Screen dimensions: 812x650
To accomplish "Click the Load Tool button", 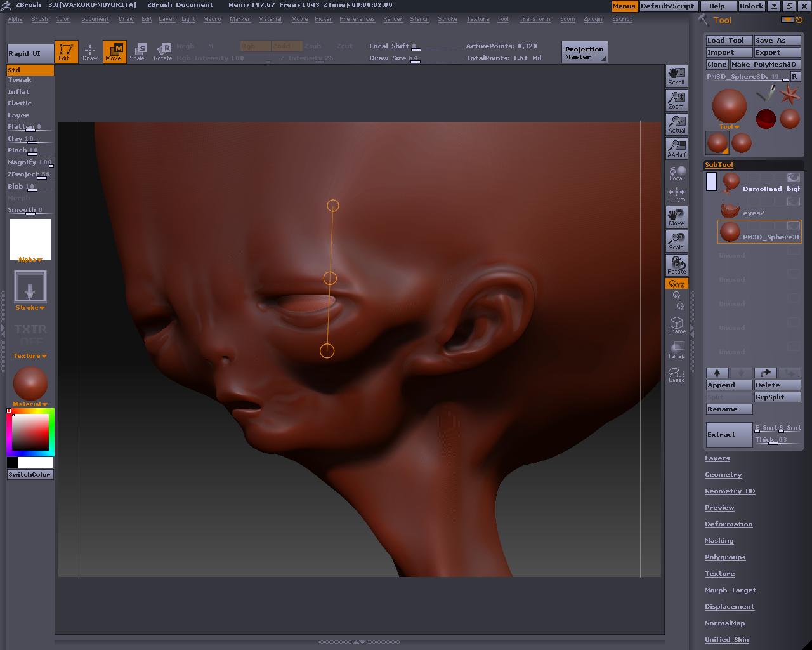I will coord(730,40).
